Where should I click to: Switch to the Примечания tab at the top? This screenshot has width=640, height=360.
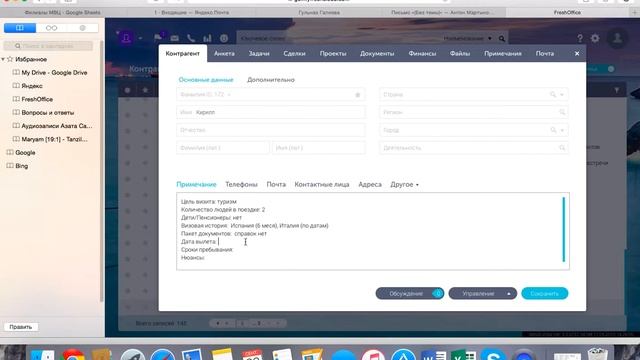[503, 53]
